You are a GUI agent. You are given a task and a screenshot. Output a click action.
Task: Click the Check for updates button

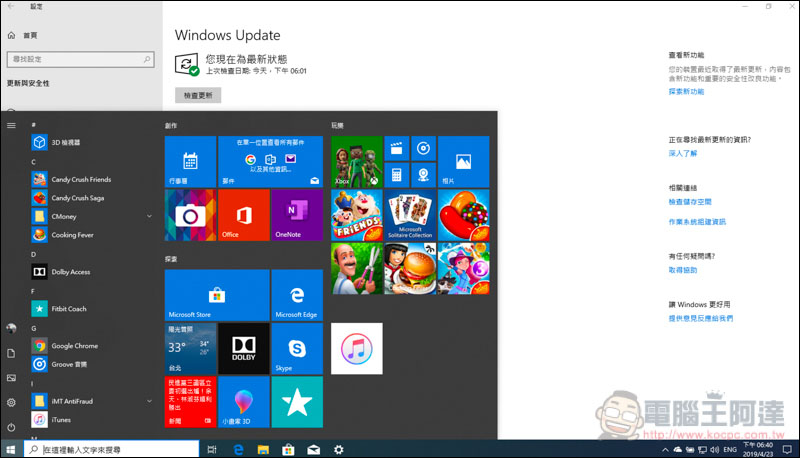pos(198,95)
